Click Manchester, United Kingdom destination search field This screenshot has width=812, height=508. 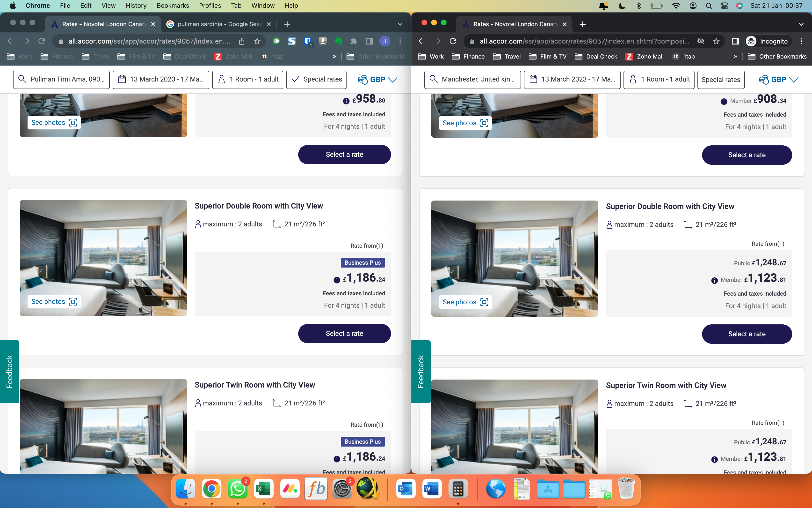coord(472,79)
